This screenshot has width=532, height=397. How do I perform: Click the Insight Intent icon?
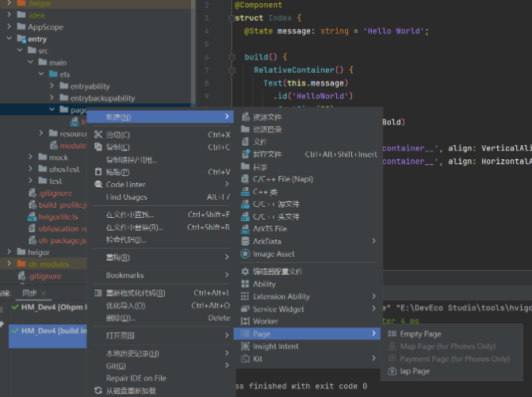pyautogui.click(x=245, y=346)
